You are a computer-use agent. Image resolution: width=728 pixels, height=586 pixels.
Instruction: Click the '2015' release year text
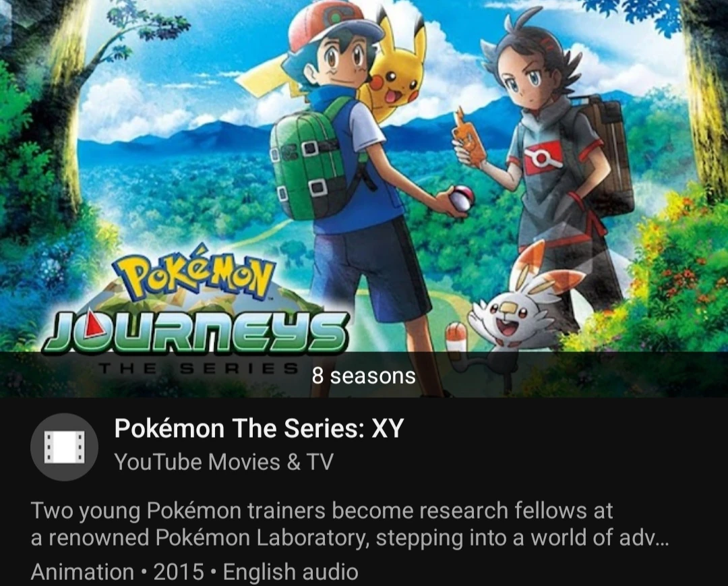(x=179, y=572)
